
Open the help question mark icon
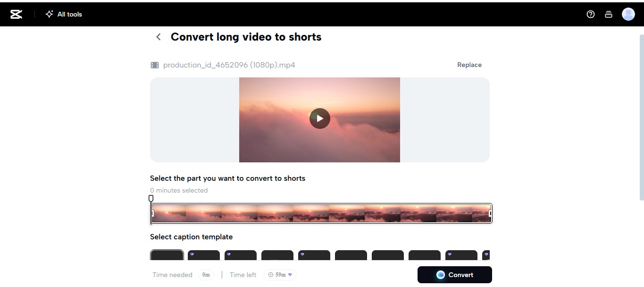click(x=590, y=14)
